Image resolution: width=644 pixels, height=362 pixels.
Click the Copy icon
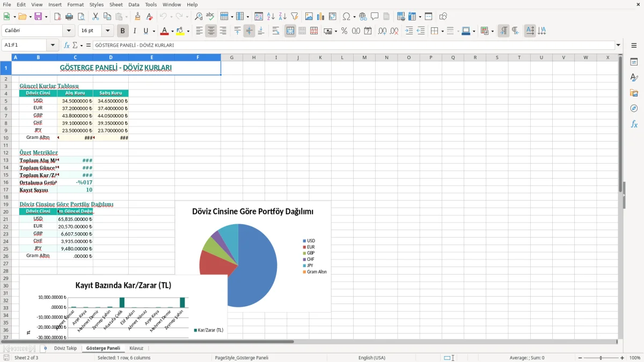pos(107,17)
